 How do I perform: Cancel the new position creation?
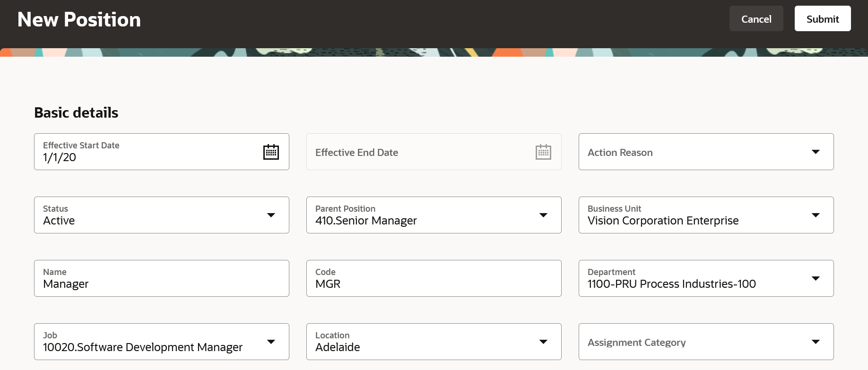[x=756, y=18]
